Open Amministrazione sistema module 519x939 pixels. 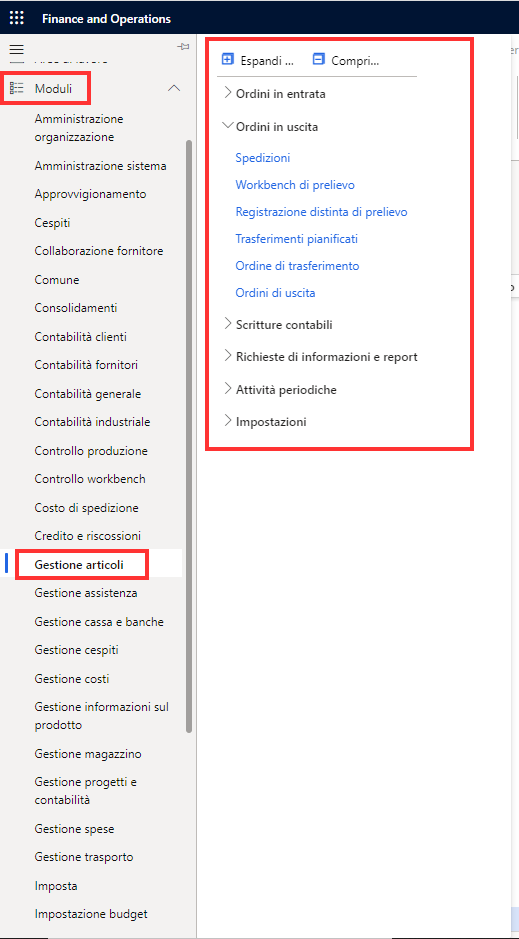coord(101,166)
